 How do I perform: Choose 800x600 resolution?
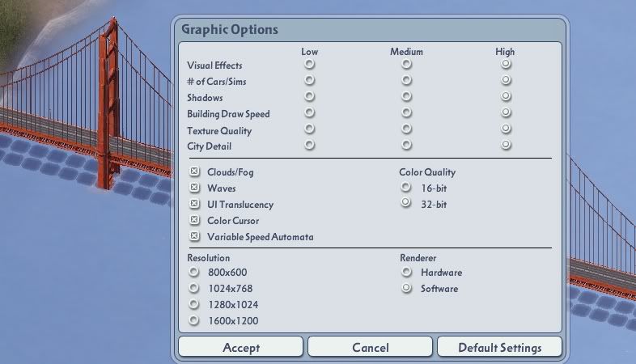[x=194, y=272]
